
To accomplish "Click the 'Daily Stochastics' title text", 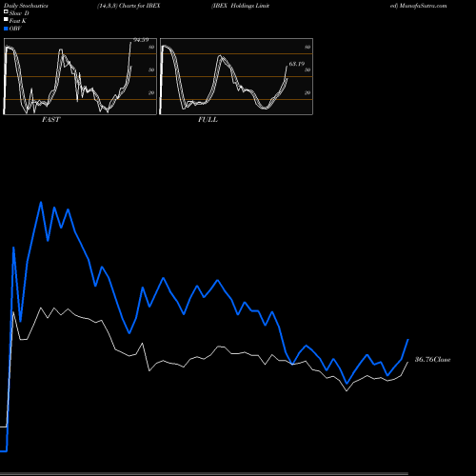I will 26,6.
